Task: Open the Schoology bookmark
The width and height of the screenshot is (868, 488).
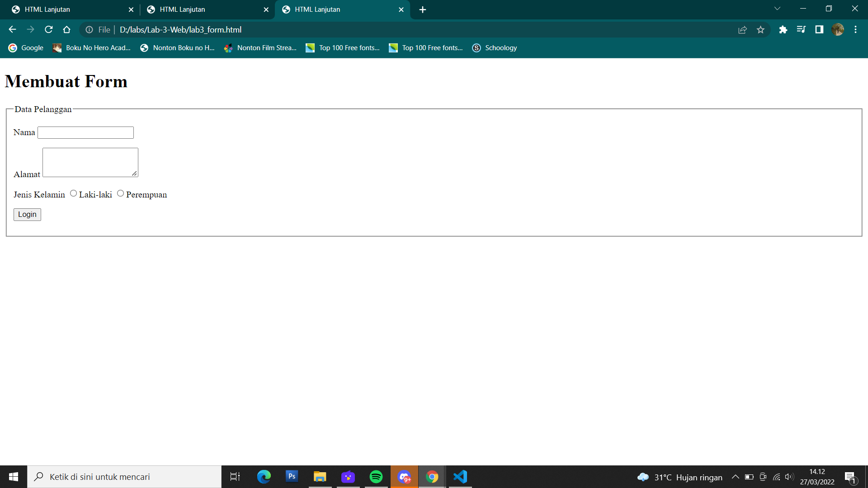Action: 495,47
